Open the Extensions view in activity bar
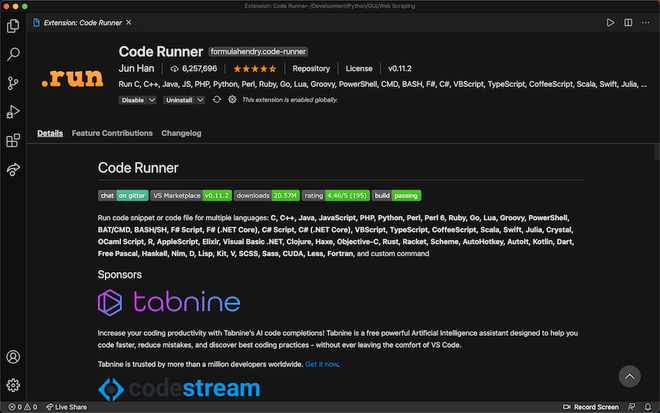660x413 pixels. pos(13,141)
